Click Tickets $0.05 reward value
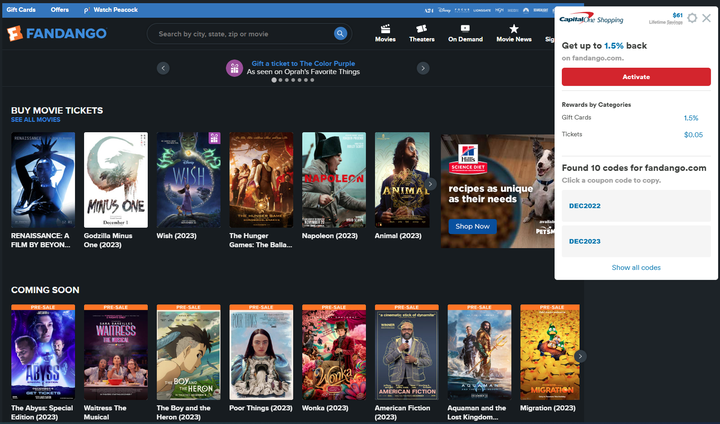The width and height of the screenshot is (720, 424). (693, 135)
